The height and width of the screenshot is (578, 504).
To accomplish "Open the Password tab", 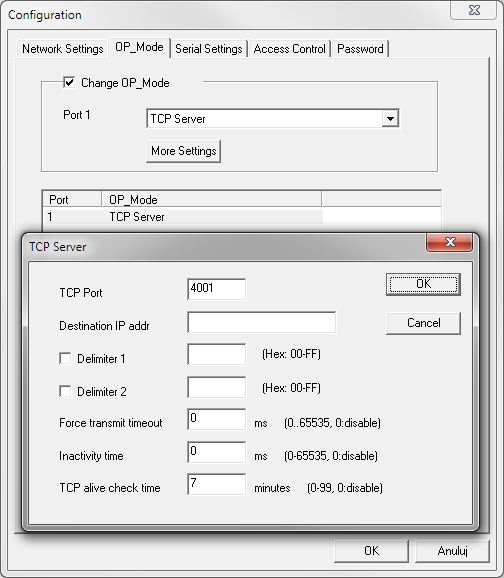I will point(360,49).
